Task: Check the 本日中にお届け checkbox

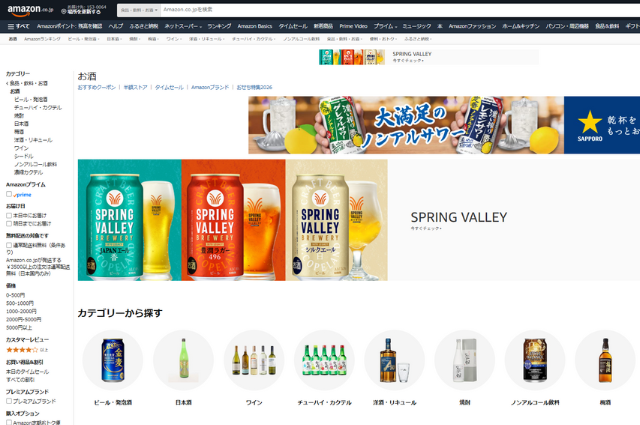Action: [x=9, y=215]
